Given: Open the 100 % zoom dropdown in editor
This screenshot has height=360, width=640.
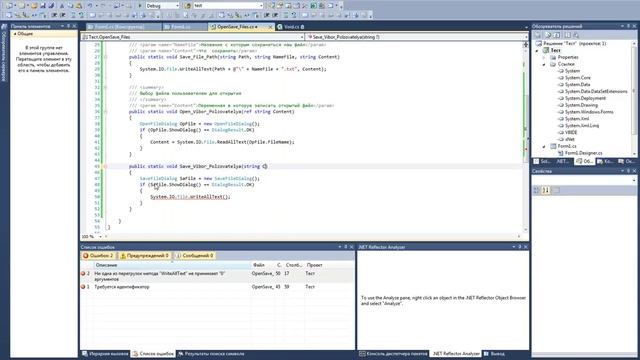Looking at the screenshot, I should (x=100, y=237).
